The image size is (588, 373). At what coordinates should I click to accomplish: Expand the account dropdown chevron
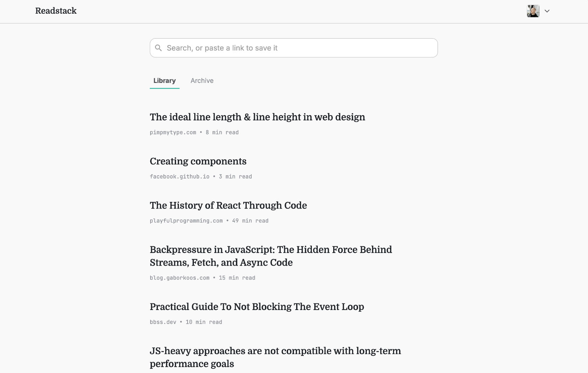[547, 11]
